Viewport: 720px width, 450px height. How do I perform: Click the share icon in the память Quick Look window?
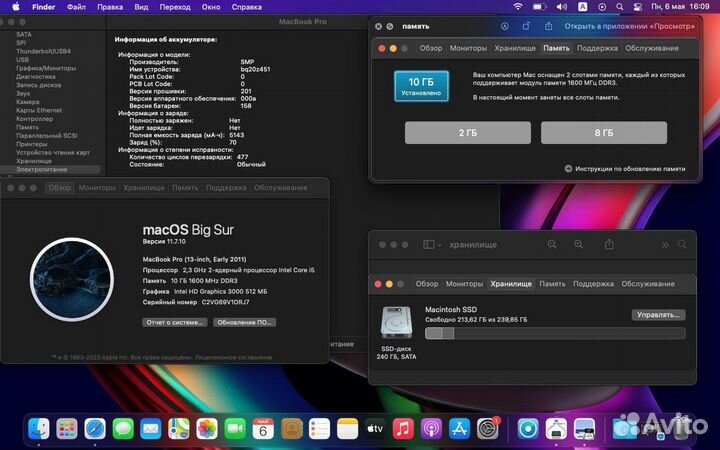click(x=548, y=26)
